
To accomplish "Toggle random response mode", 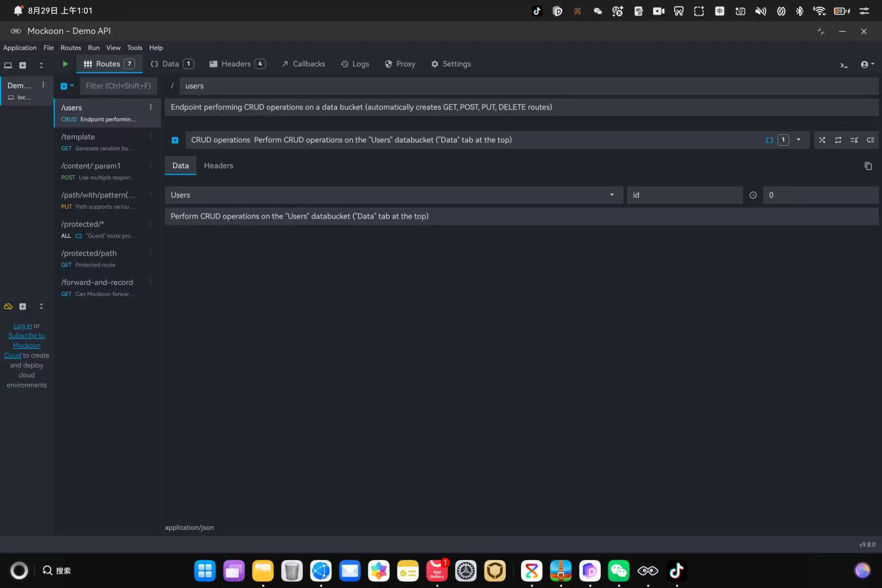I will 822,140.
